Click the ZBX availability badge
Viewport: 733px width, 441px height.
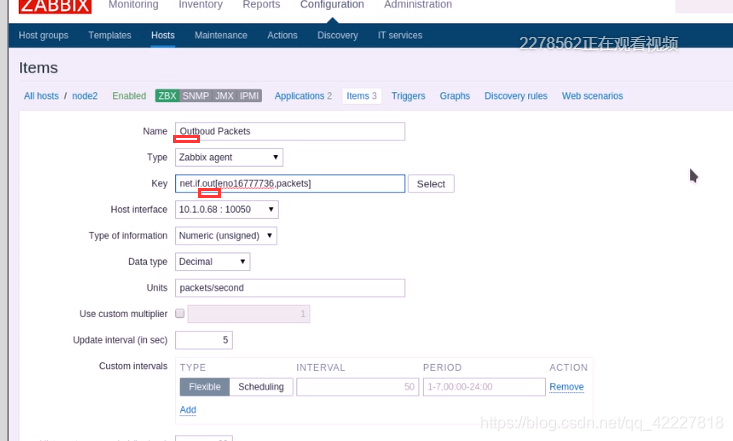(167, 96)
